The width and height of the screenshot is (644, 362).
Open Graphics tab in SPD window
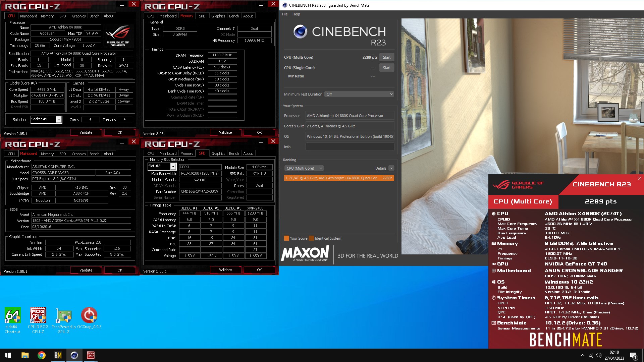click(x=218, y=154)
